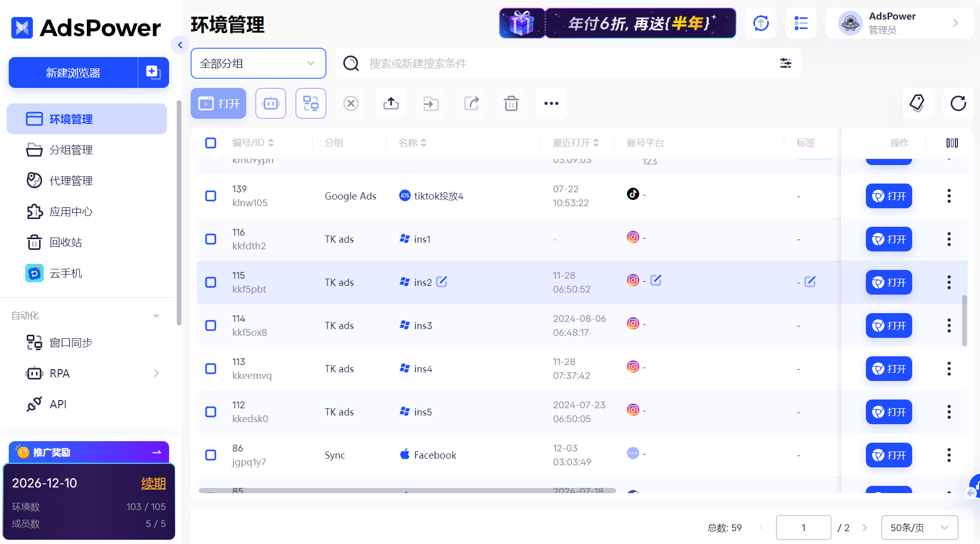Click the 续期 renewal link

[x=153, y=483]
